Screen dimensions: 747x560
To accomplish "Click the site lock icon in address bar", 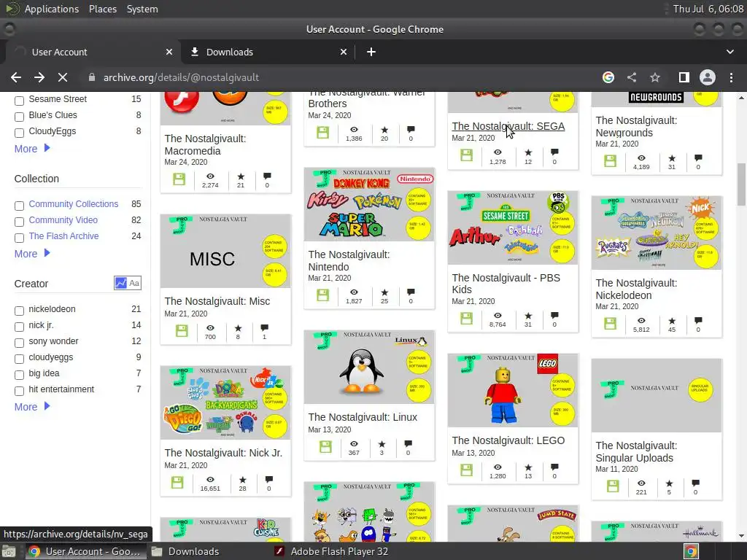I will [92, 77].
